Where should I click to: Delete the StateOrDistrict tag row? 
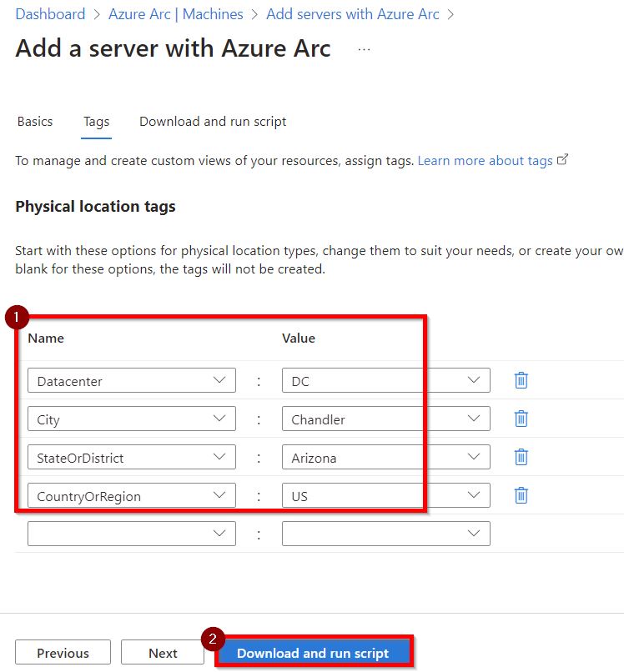pyautogui.click(x=521, y=457)
